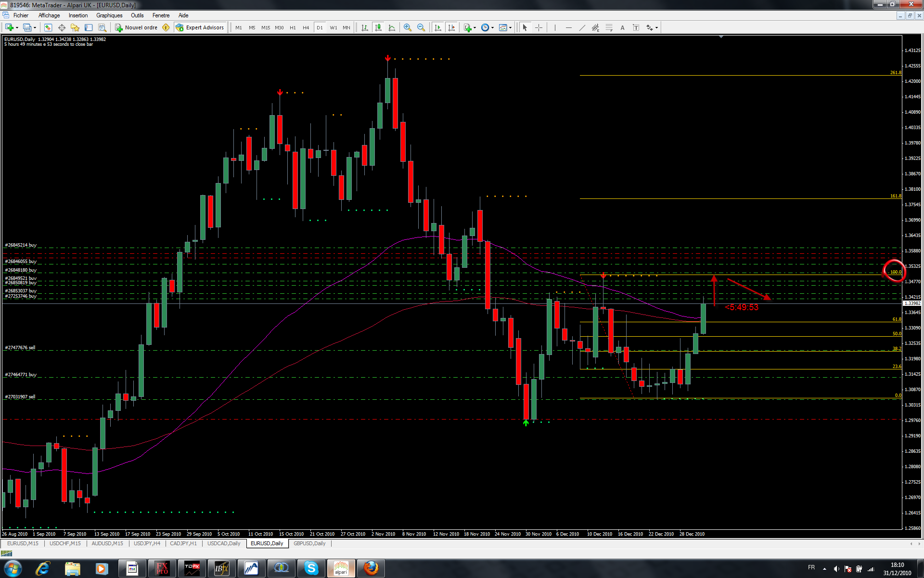Open the Graphiques menu
The height and width of the screenshot is (578, 924).
pos(109,15)
